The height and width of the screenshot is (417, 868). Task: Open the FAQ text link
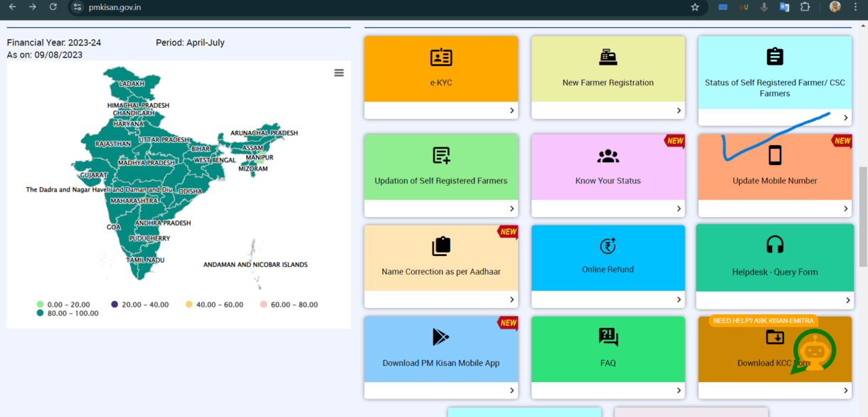(x=608, y=363)
